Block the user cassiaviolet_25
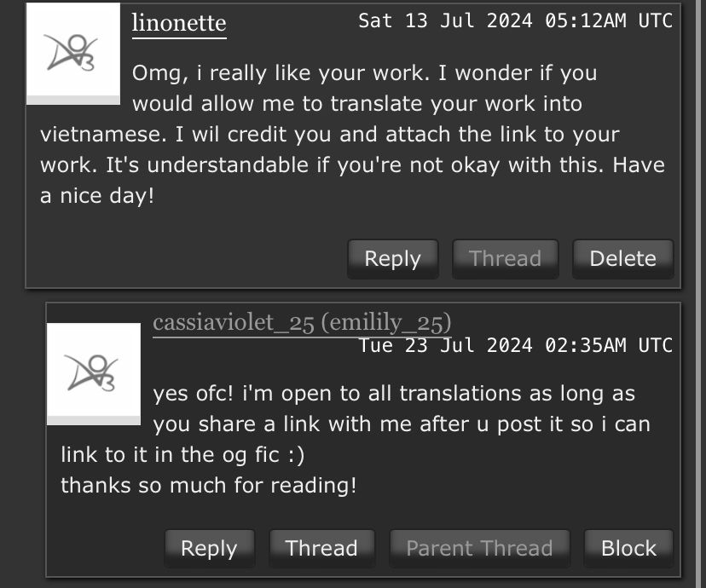 (628, 547)
